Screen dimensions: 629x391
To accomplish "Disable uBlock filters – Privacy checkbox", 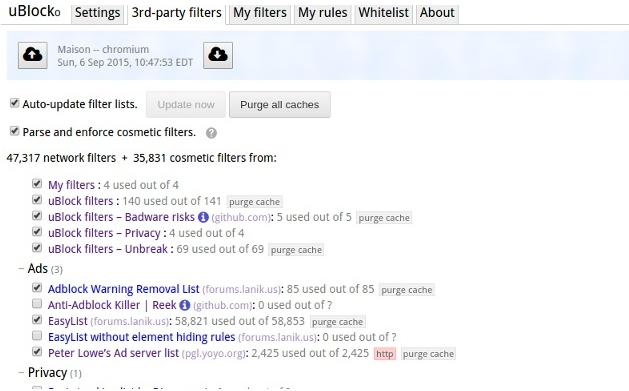I will (37, 232).
